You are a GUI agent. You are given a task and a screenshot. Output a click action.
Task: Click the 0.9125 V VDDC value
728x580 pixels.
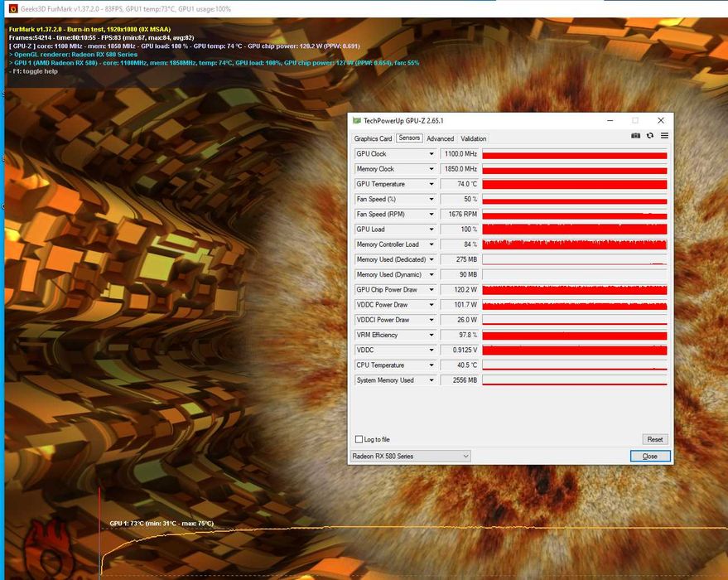click(x=460, y=350)
